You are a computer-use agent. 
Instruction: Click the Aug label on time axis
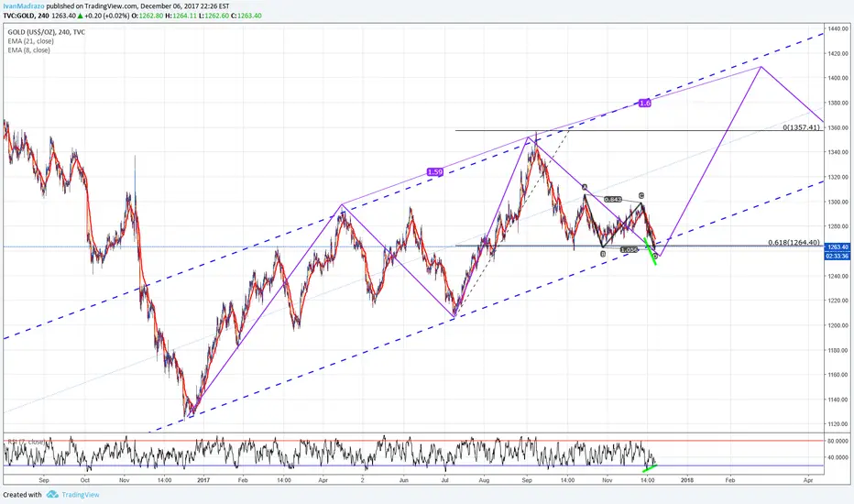click(x=484, y=480)
